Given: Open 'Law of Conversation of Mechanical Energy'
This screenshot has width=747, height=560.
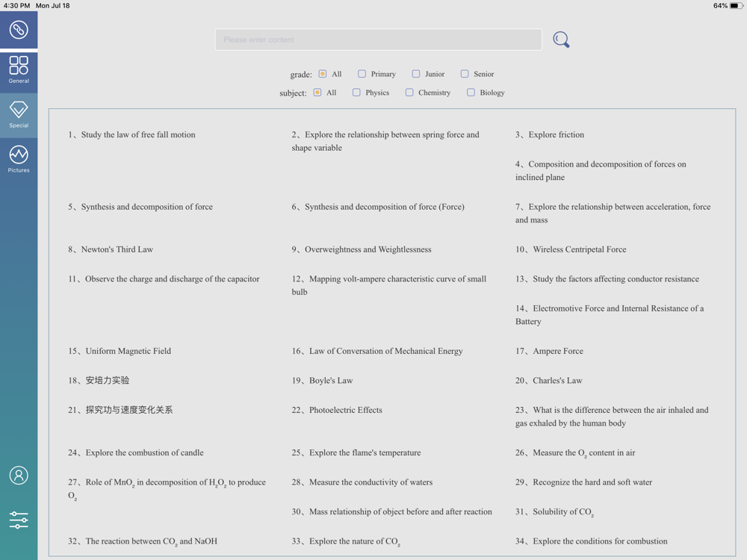Looking at the screenshot, I should [x=377, y=351].
